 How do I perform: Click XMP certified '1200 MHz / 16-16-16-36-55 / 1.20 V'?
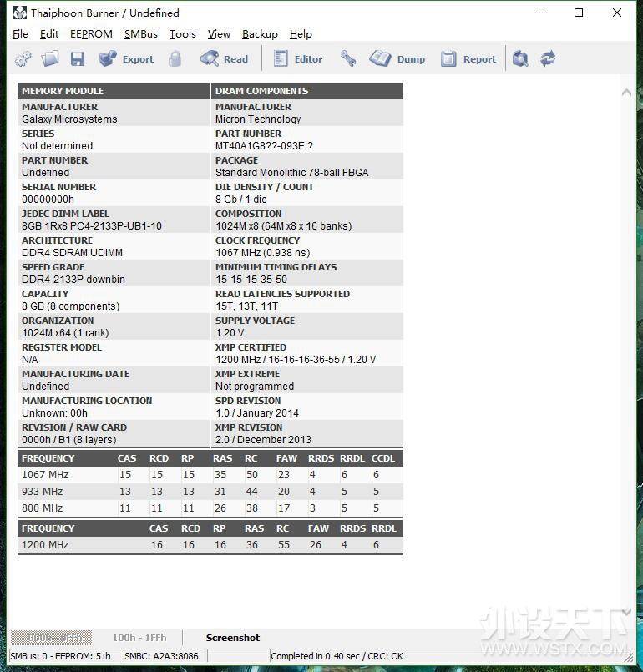[x=296, y=360]
